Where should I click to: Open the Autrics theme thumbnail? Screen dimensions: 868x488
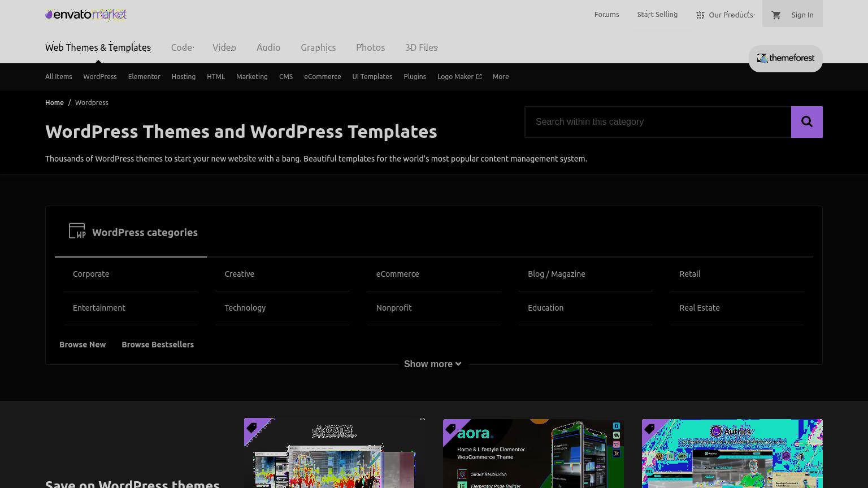[x=732, y=453]
